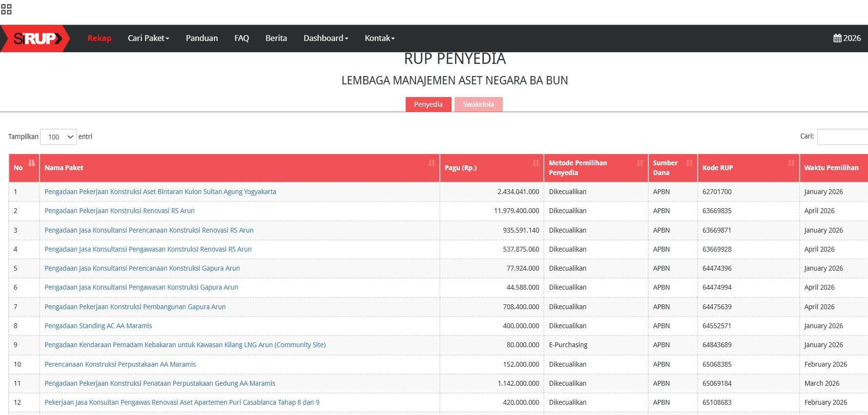Image resolution: width=868 pixels, height=415 pixels.
Task: Expand the Dashboard dropdown menu
Action: (x=326, y=38)
